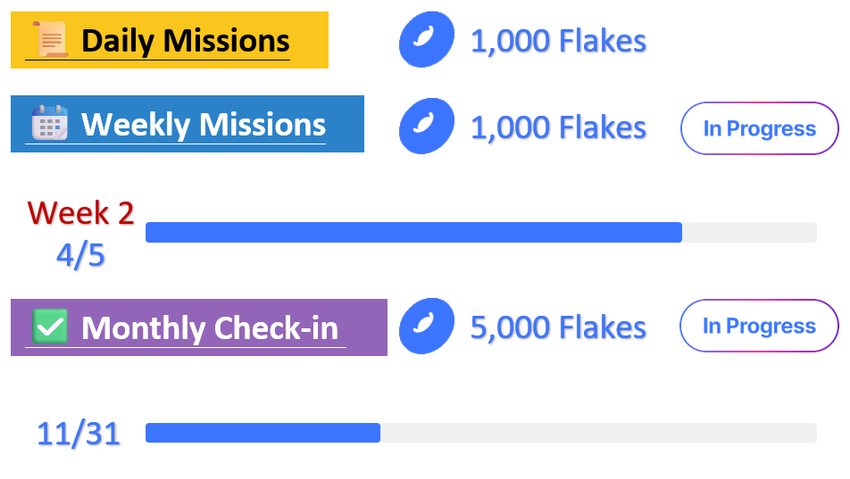Screen dimensions: 850x479
Task: Click the 11/31 check-in counter
Action: pyautogui.click(x=78, y=434)
